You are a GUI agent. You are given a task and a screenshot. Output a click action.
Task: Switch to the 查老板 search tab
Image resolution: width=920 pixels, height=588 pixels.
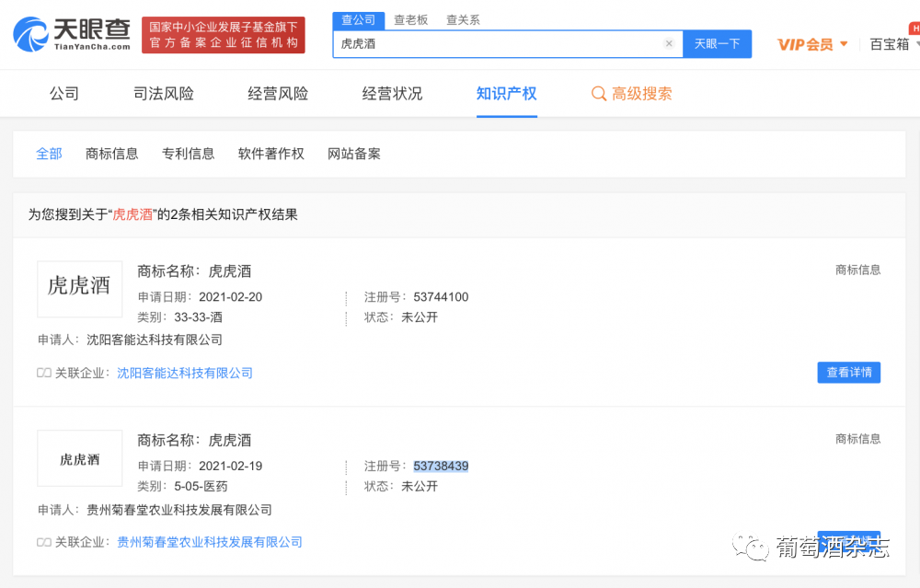pos(410,20)
